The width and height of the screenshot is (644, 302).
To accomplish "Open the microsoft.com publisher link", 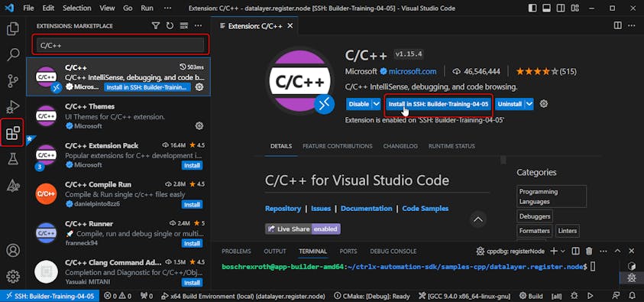I will point(413,72).
